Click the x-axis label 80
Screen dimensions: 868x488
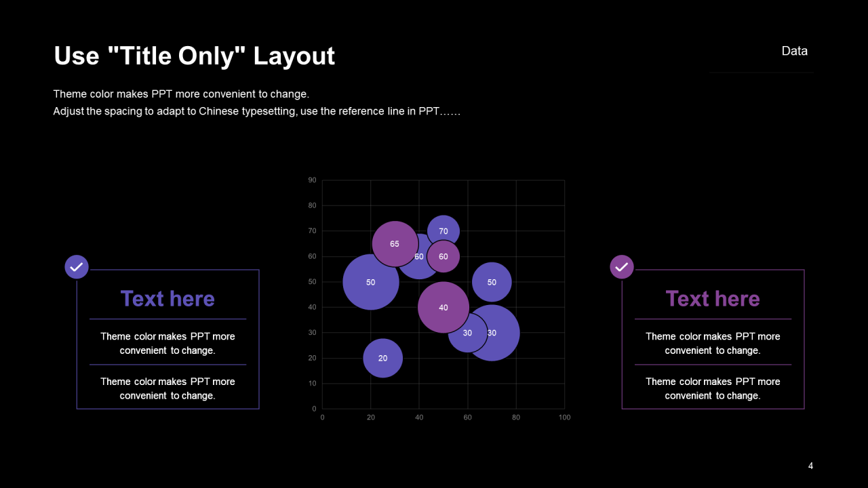click(x=516, y=418)
